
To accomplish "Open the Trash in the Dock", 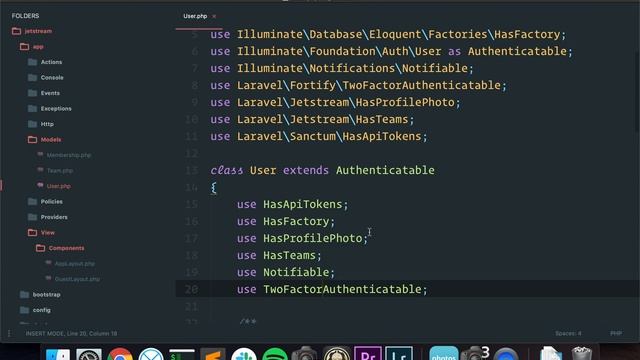I will pos(582,353).
